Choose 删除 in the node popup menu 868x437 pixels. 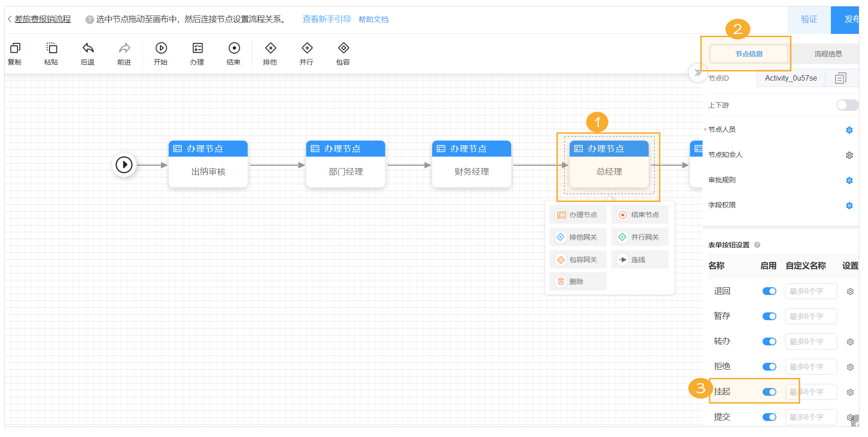(577, 282)
